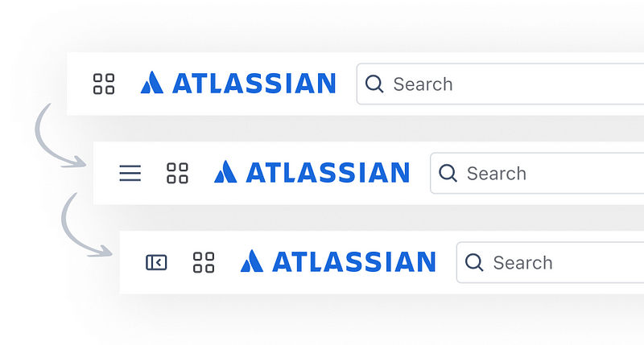
Task: Click the ATLASSIAN wordmark in the top bar
Action: click(254, 83)
